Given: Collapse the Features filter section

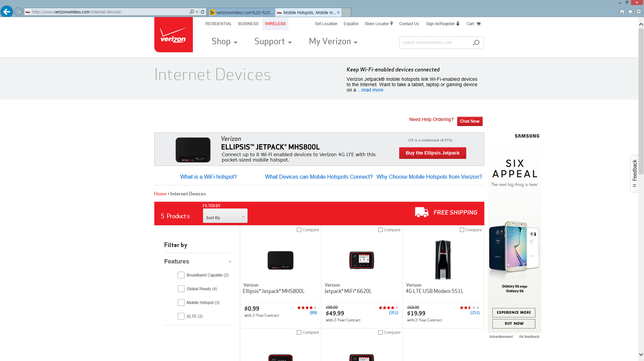Looking at the screenshot, I should [x=230, y=262].
